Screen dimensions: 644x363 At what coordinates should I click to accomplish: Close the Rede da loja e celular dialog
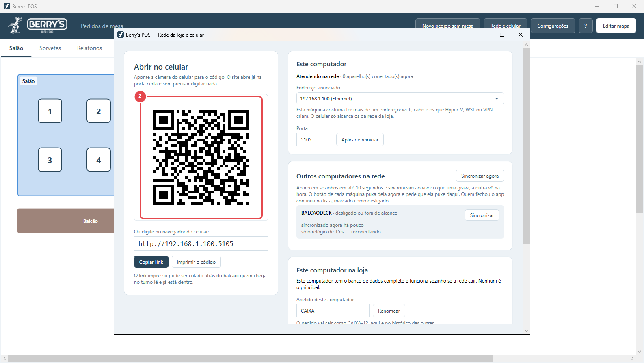(x=521, y=35)
